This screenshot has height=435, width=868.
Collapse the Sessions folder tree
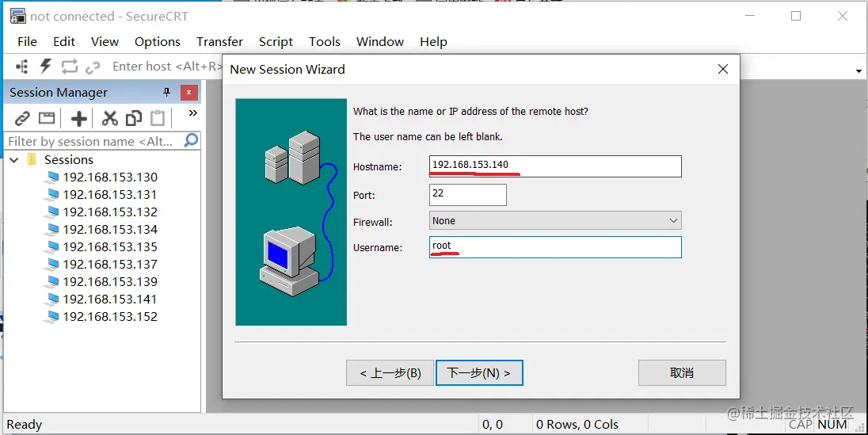[14, 160]
